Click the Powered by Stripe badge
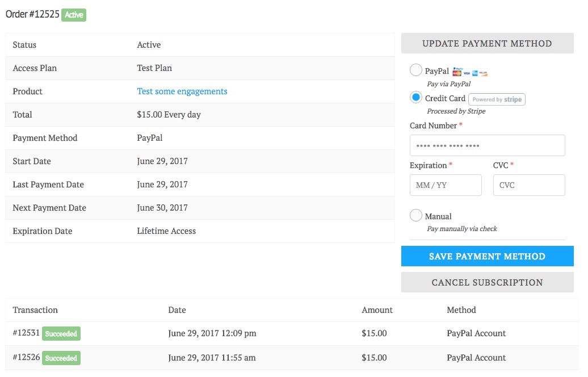The image size is (588, 377). pyautogui.click(x=497, y=99)
